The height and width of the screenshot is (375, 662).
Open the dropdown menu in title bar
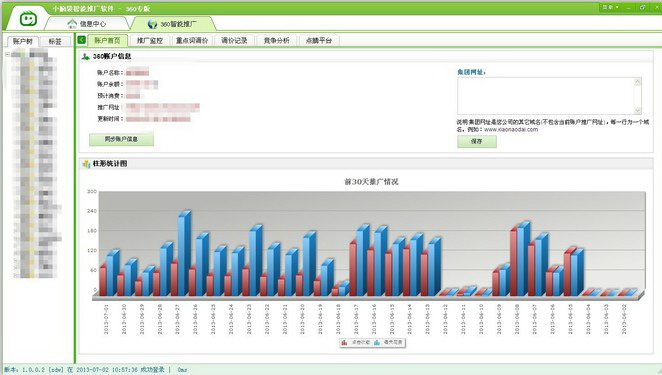pyautogui.click(x=610, y=8)
